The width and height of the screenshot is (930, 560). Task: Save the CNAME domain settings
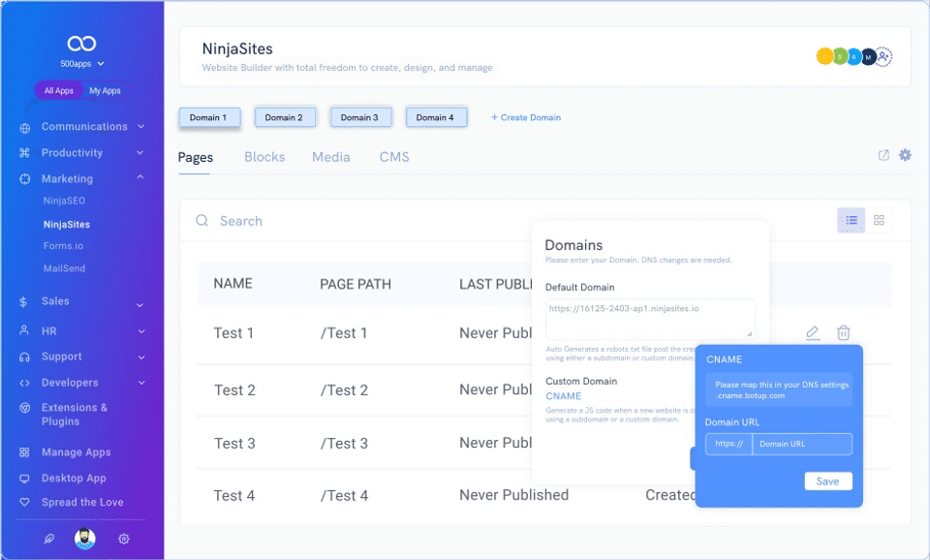click(x=828, y=482)
